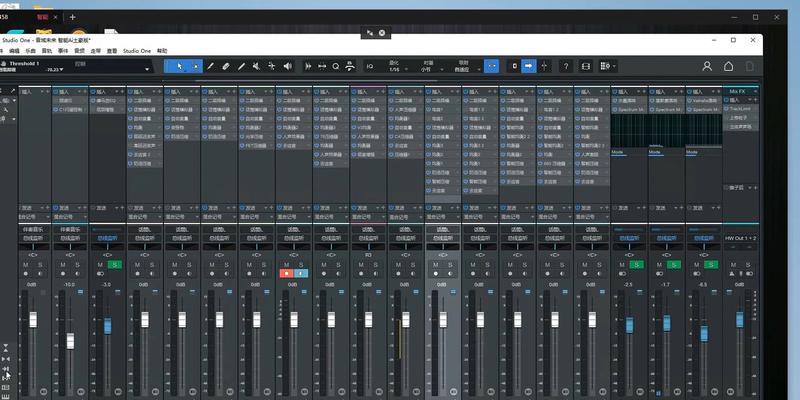Click the overlay bar close X icon

point(382,33)
